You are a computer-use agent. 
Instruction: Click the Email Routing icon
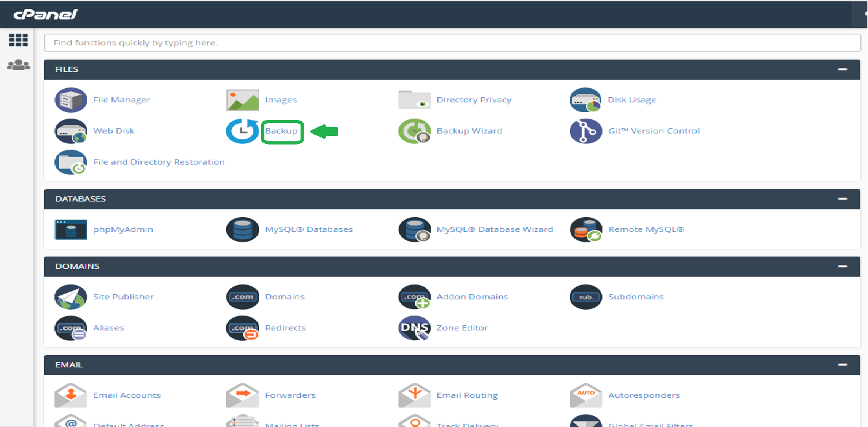point(414,395)
